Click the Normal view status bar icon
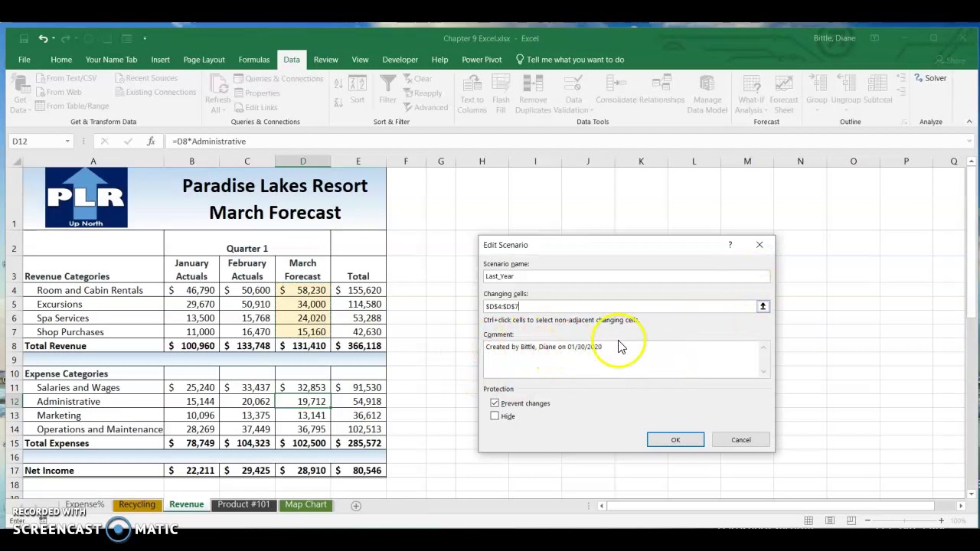The image size is (980, 551). pos(808,520)
